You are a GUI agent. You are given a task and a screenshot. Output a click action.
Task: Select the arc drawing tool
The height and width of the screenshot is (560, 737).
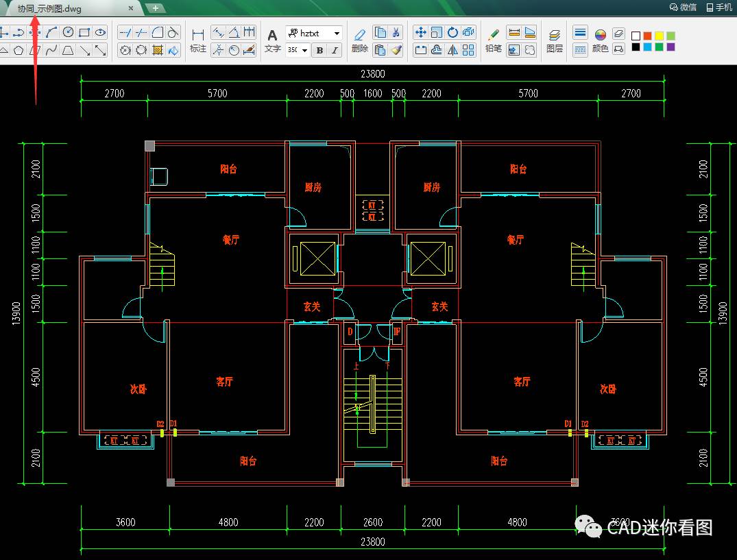(51, 32)
